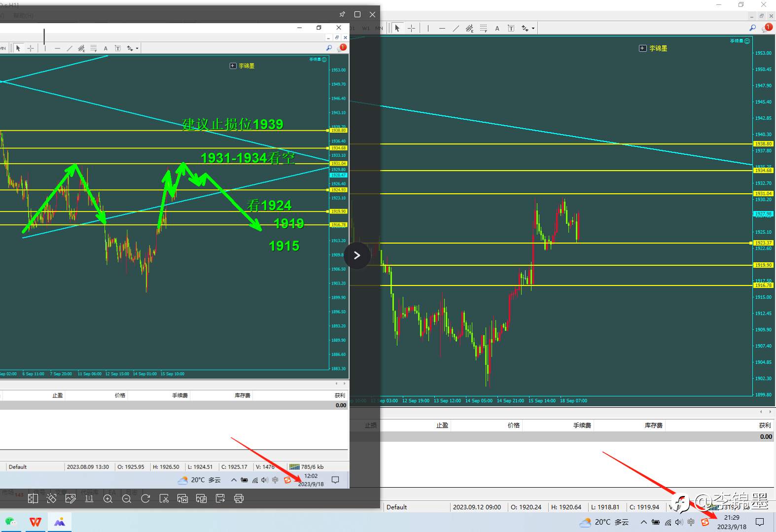Image resolution: width=776 pixels, height=532 pixels.
Task: Click the 'O: 1925.95' value in the previewed picture
Action: pyautogui.click(x=131, y=467)
